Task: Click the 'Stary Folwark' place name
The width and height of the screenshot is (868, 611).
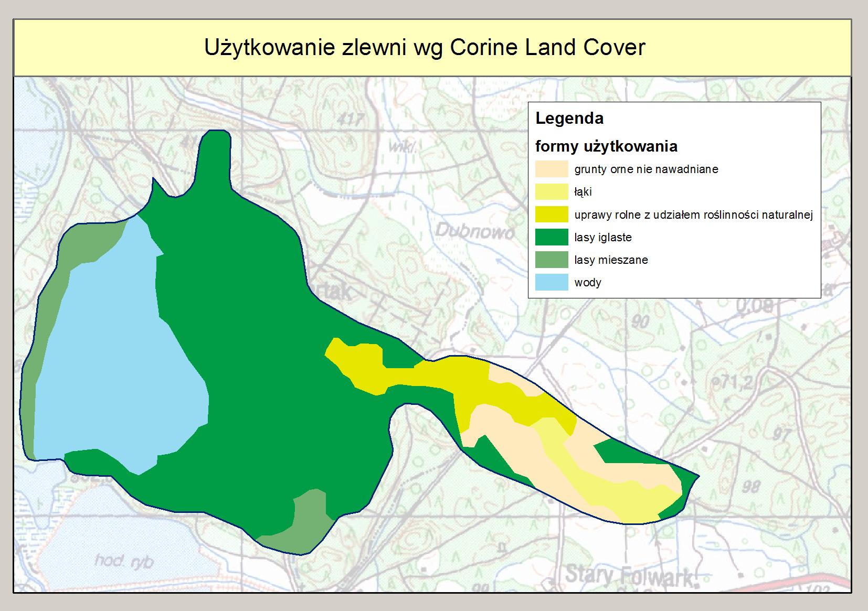Action: [631, 576]
